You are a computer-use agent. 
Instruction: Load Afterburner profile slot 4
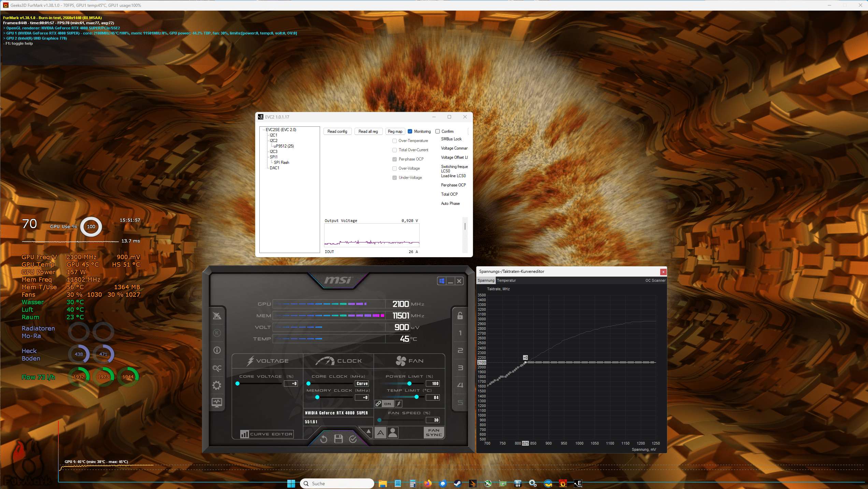460,385
